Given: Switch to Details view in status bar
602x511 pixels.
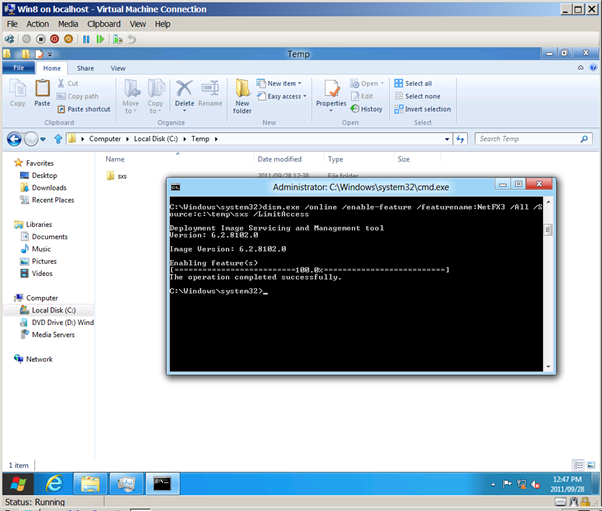Looking at the screenshot, I should pos(578,465).
